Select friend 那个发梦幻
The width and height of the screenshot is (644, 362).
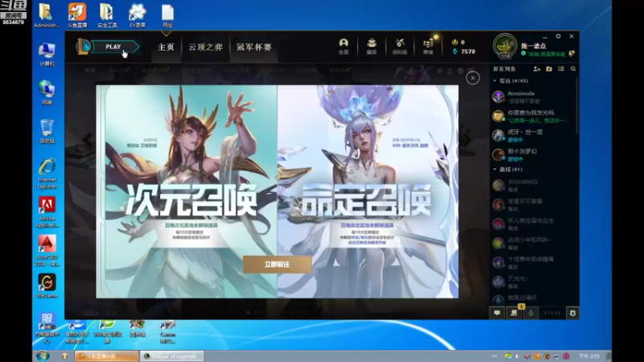coord(533,154)
